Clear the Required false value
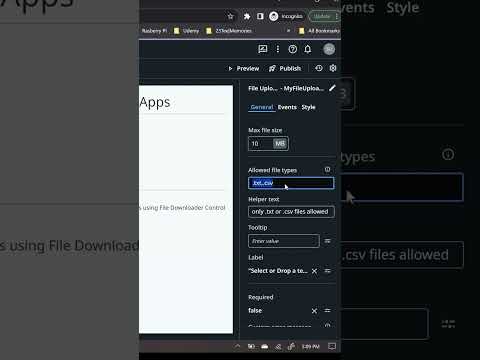Screen dimensions: 480x360 click(x=314, y=311)
